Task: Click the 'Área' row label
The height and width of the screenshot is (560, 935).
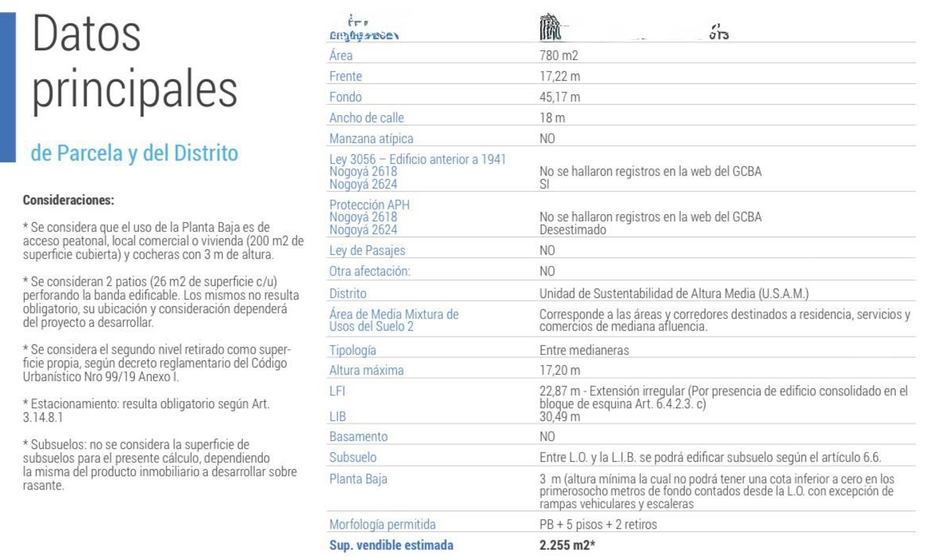Action: pos(341,55)
